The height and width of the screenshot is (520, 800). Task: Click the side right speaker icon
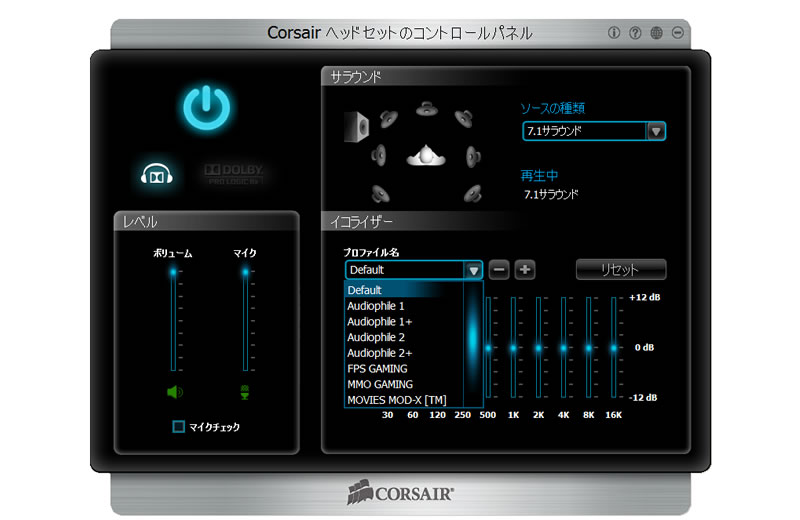click(x=473, y=156)
